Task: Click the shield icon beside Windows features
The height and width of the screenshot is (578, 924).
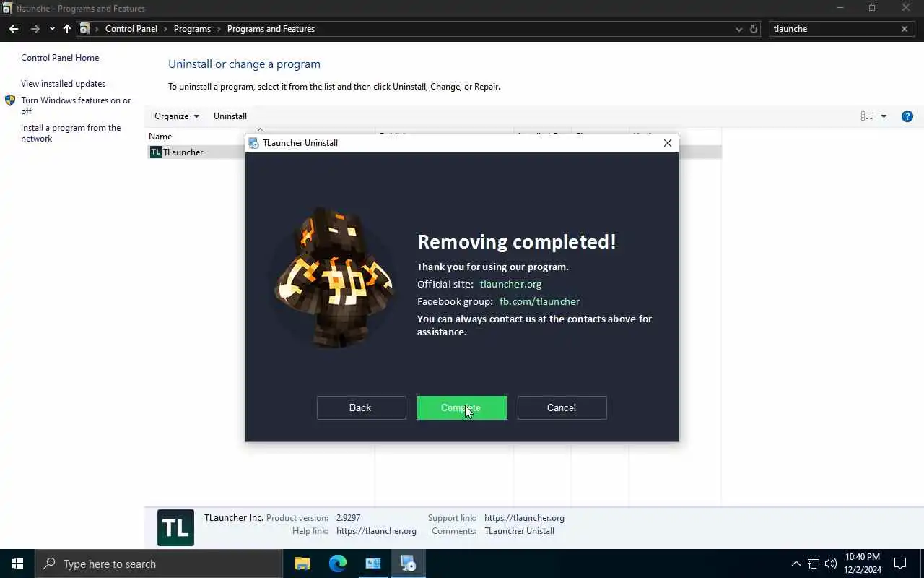Action: click(10, 100)
